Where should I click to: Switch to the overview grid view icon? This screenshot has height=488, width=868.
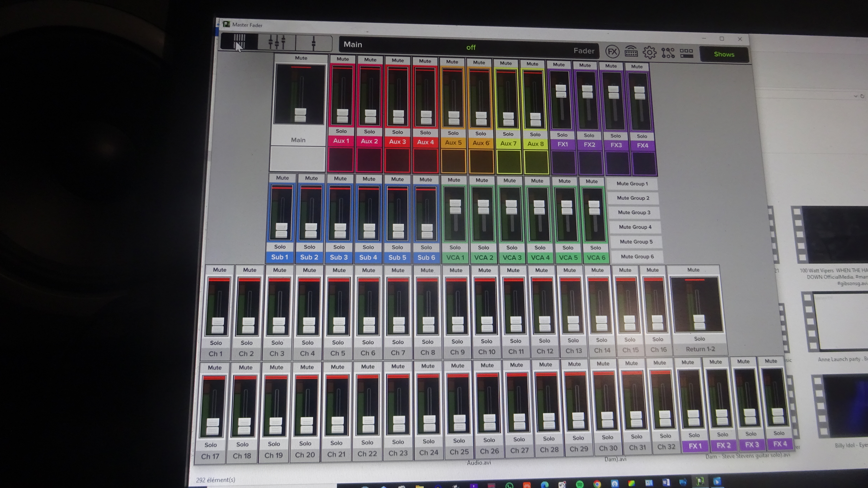click(x=240, y=42)
